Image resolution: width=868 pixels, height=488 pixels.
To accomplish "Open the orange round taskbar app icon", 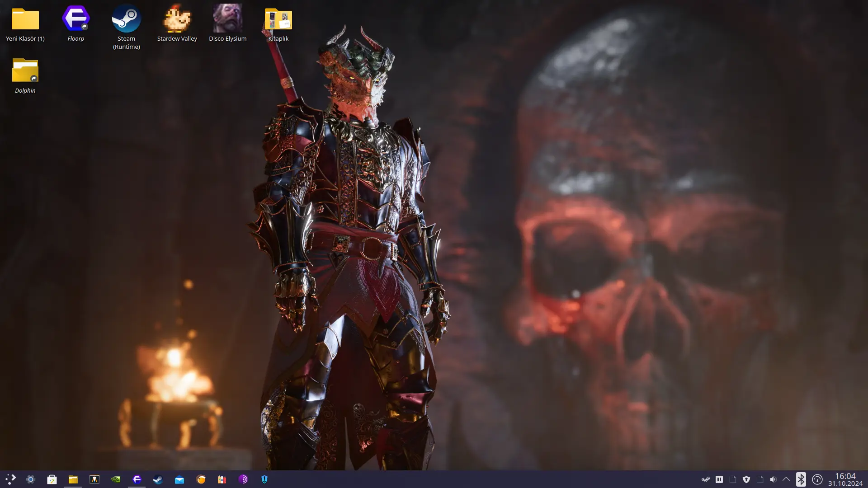I will click(x=201, y=479).
